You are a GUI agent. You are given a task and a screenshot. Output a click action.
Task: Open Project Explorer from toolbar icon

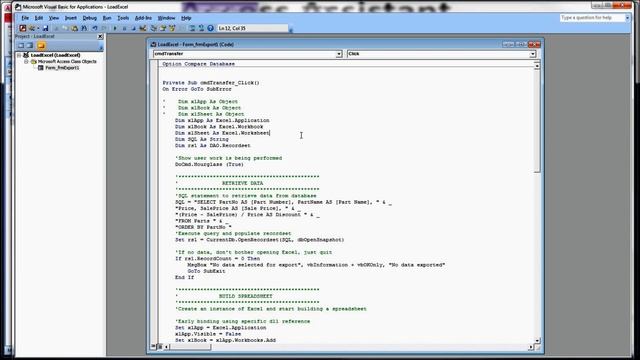coord(153,28)
